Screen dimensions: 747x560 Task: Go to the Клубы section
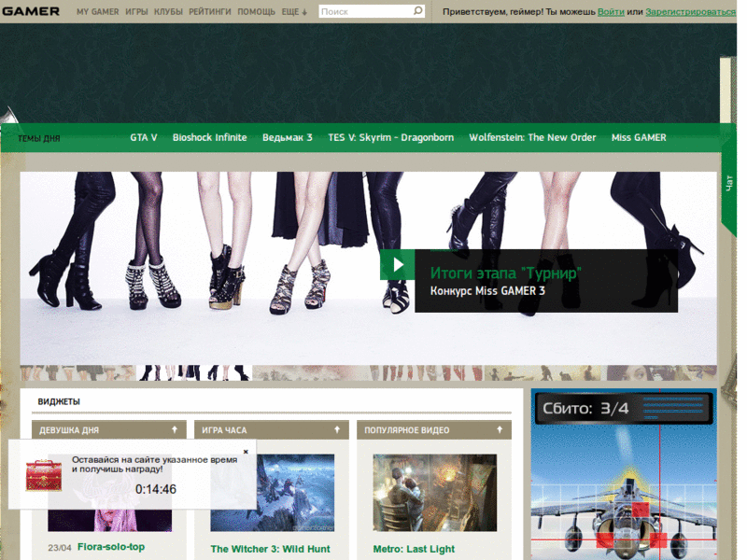168,11
